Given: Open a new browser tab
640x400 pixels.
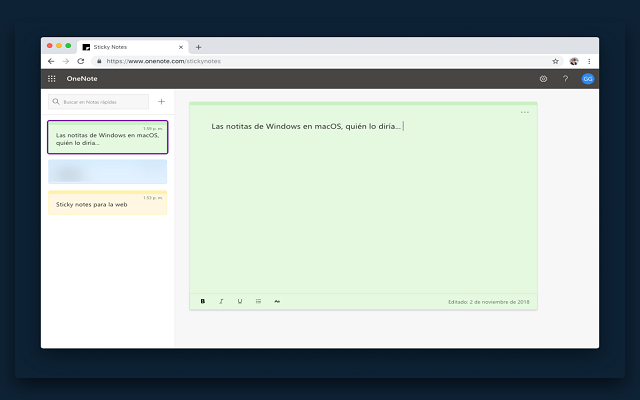Looking at the screenshot, I should [x=198, y=47].
